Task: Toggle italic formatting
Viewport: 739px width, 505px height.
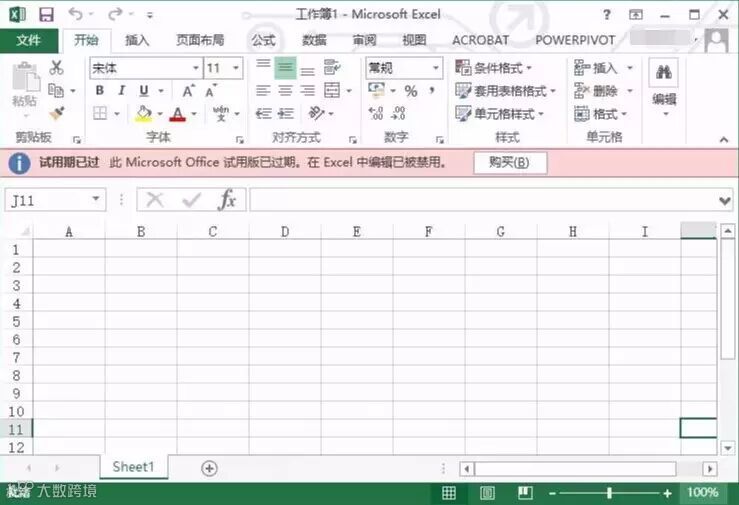Action: (122, 90)
